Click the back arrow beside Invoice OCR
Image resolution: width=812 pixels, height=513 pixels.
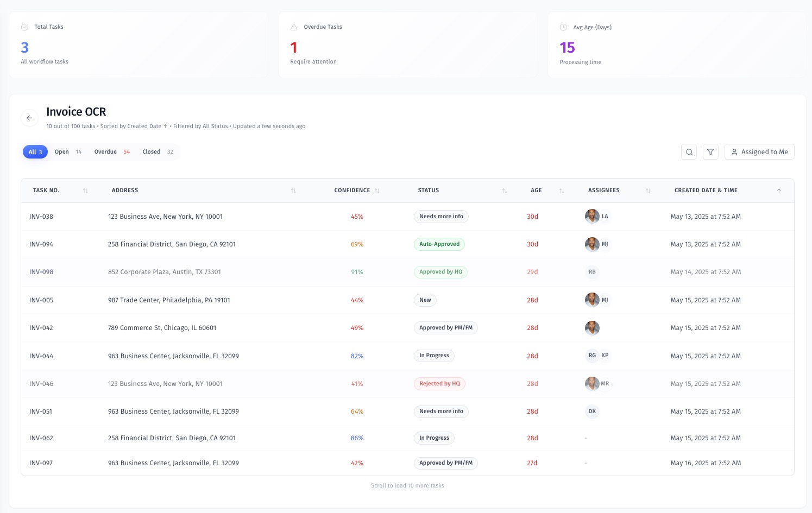click(29, 118)
